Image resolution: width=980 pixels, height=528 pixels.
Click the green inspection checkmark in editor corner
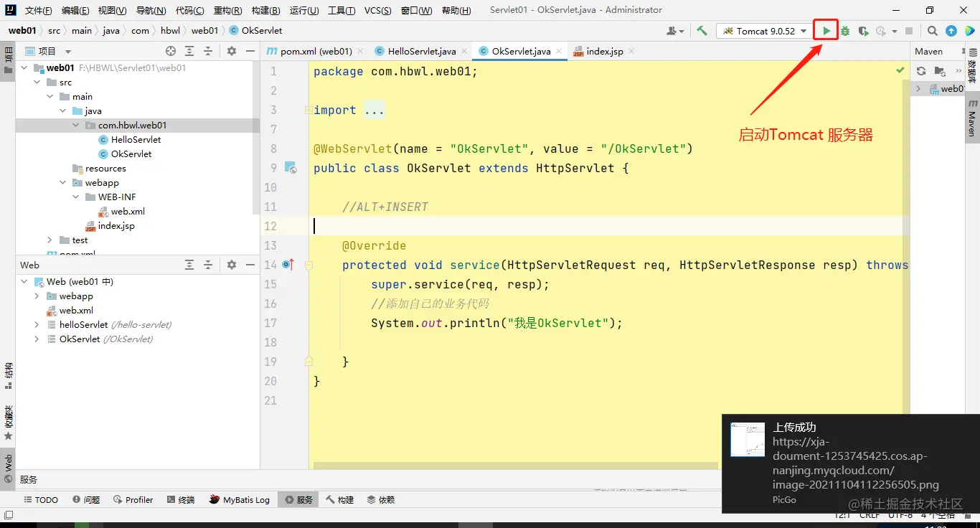click(900, 70)
